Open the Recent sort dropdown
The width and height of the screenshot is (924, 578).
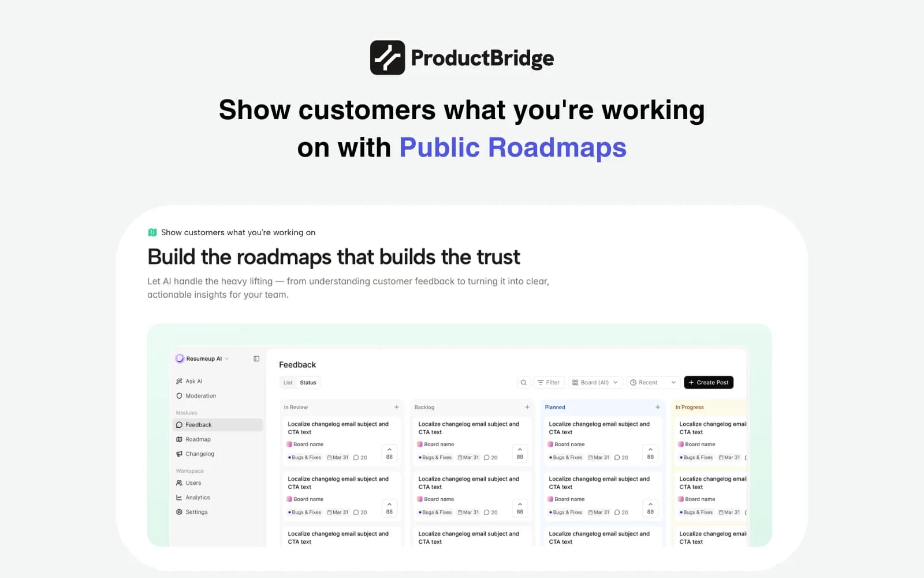[653, 382]
